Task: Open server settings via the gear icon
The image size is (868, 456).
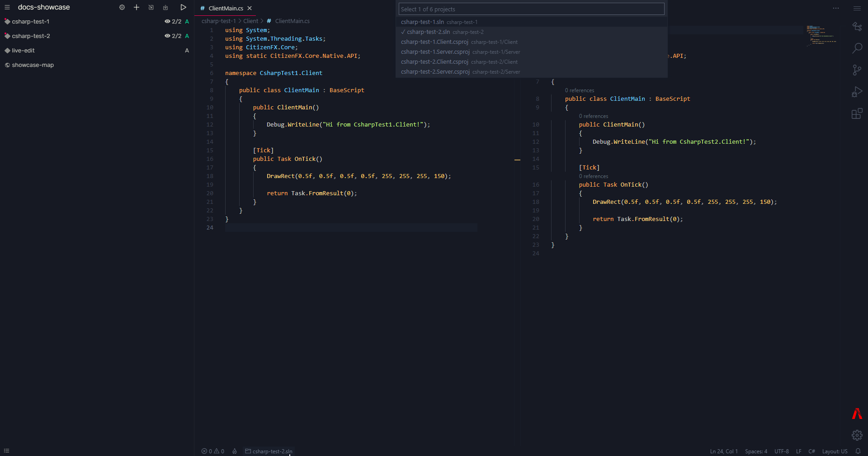Action: coord(122,7)
